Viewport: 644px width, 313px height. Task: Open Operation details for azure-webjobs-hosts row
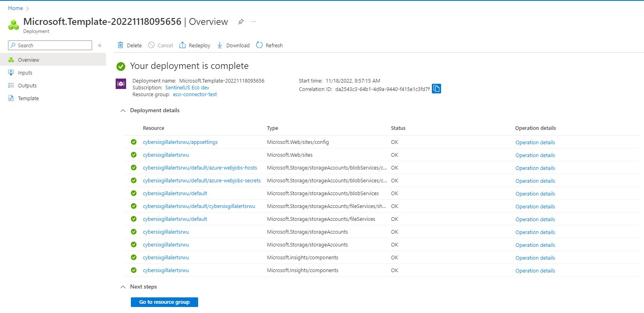click(x=535, y=168)
